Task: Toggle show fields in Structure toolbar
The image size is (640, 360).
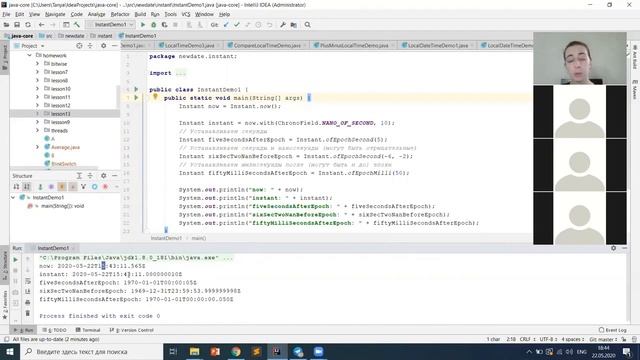Action: tap(62, 187)
